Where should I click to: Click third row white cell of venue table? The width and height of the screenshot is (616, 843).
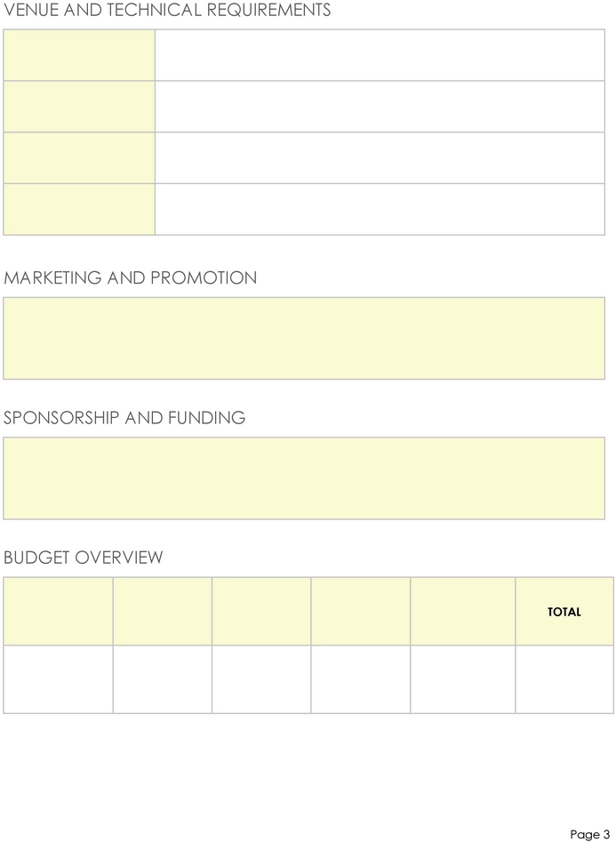[380, 158]
